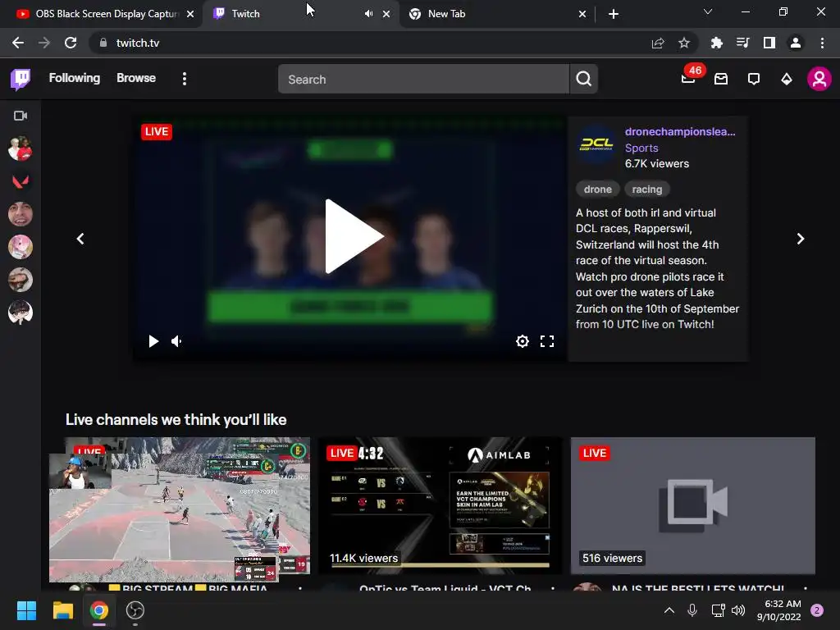Open the taskbar notification badge showing 2
The width and height of the screenshot is (840, 630).
817,610
